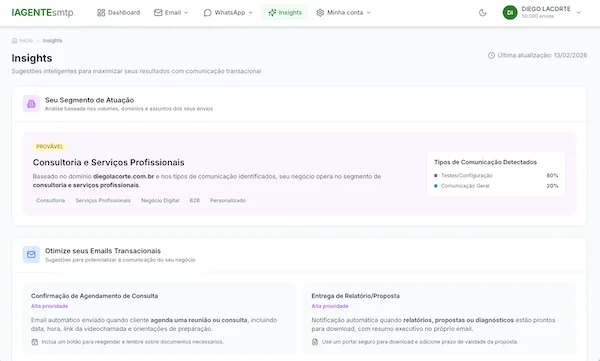The width and height of the screenshot is (600, 361).
Task: Click the diegolacorte.com.br domain text
Action: point(123,176)
